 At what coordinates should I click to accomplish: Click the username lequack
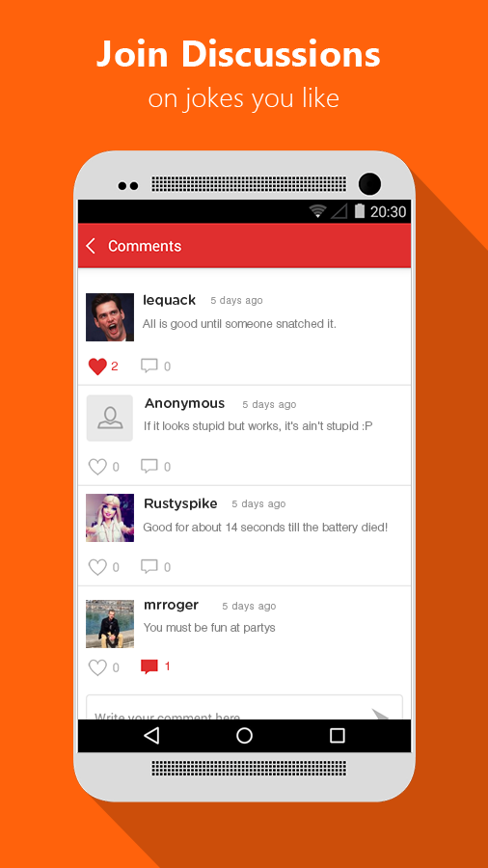pos(169,300)
